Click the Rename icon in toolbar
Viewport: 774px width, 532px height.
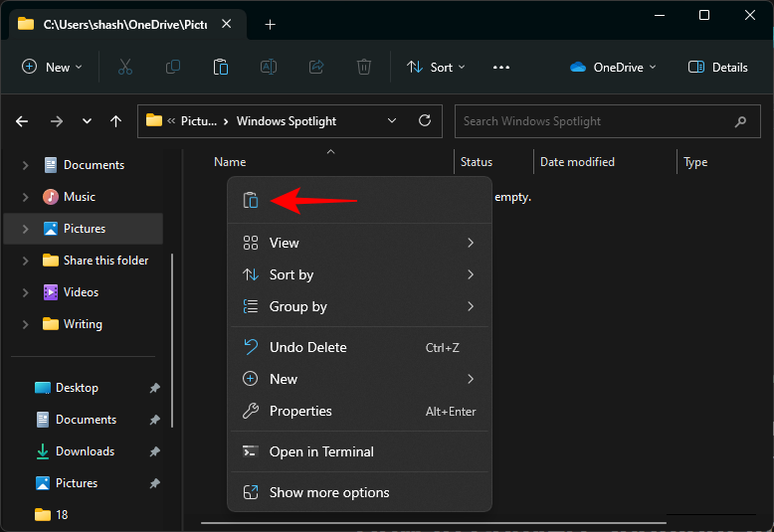coord(269,67)
